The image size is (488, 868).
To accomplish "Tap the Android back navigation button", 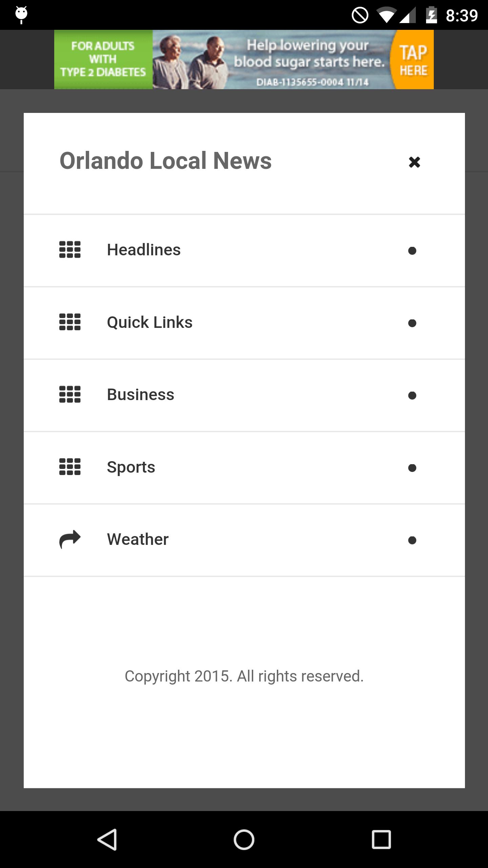I will click(107, 840).
